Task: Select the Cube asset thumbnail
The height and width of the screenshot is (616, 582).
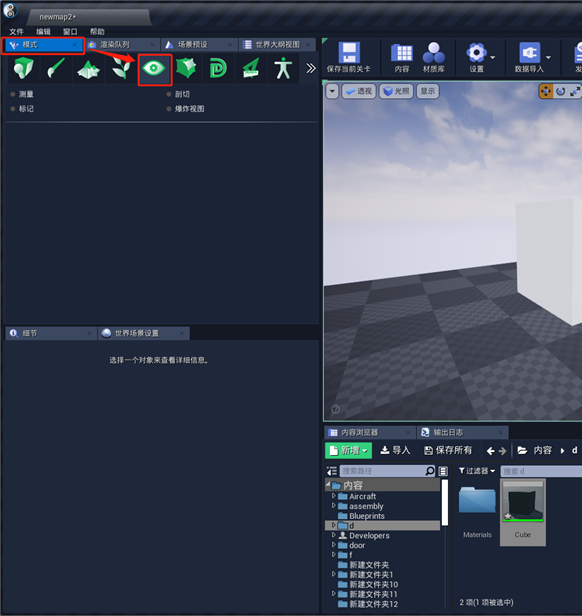Action: 523,512
